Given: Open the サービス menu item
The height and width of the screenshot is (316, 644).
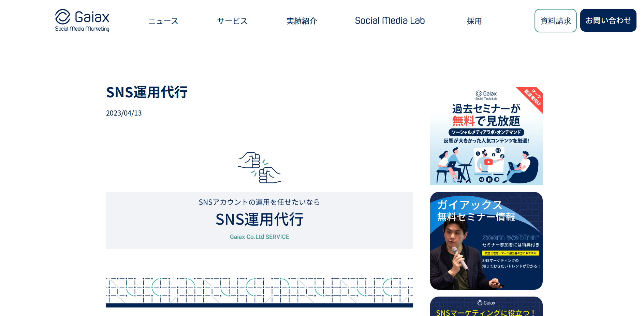Looking at the screenshot, I should click(232, 21).
